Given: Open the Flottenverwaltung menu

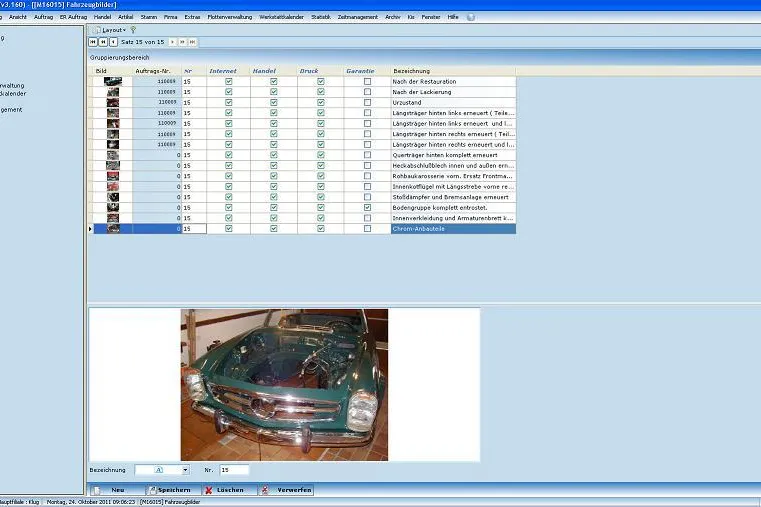Looking at the screenshot, I should (230, 17).
